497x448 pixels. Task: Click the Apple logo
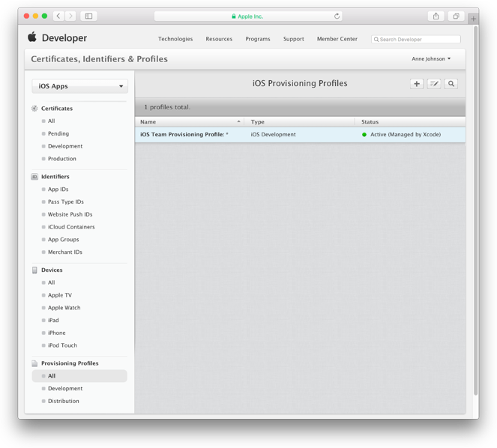(x=32, y=37)
